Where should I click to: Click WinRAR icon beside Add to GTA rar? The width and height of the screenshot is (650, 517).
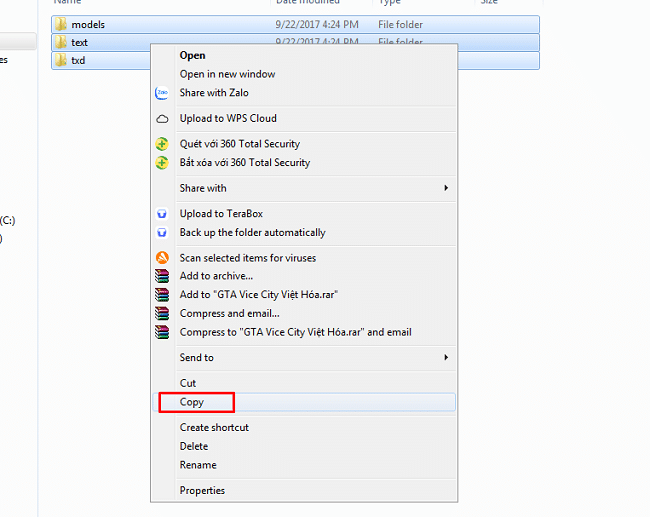click(162, 295)
